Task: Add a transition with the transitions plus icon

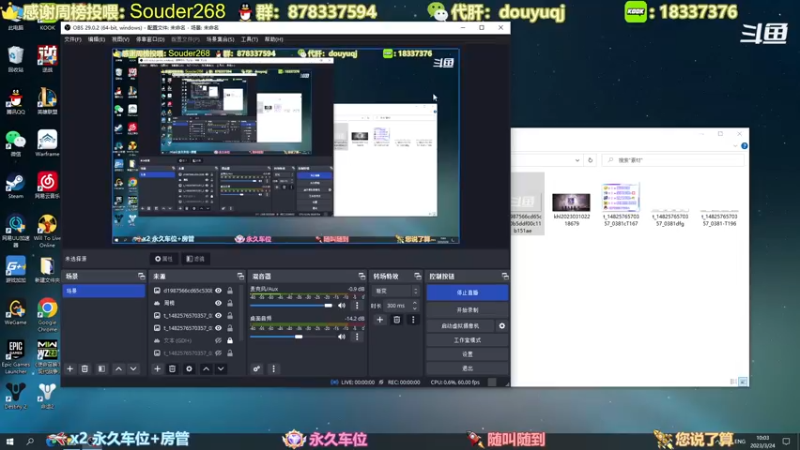Action: 380,320
